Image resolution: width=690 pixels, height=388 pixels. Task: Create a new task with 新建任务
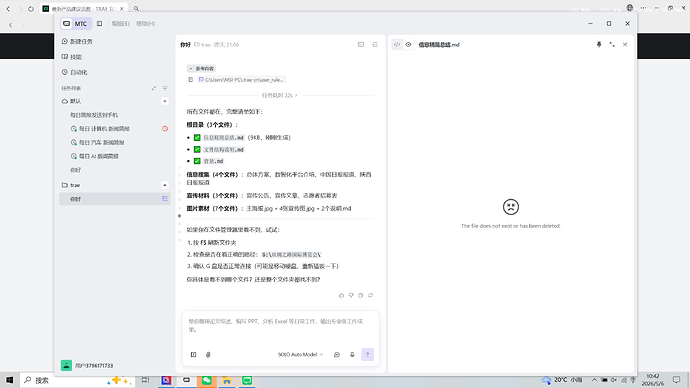pyautogui.click(x=77, y=41)
